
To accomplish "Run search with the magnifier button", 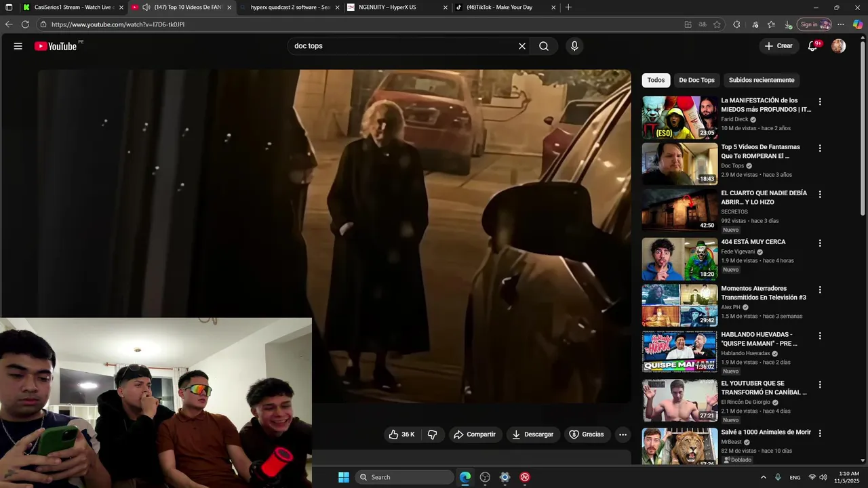I will tap(544, 46).
